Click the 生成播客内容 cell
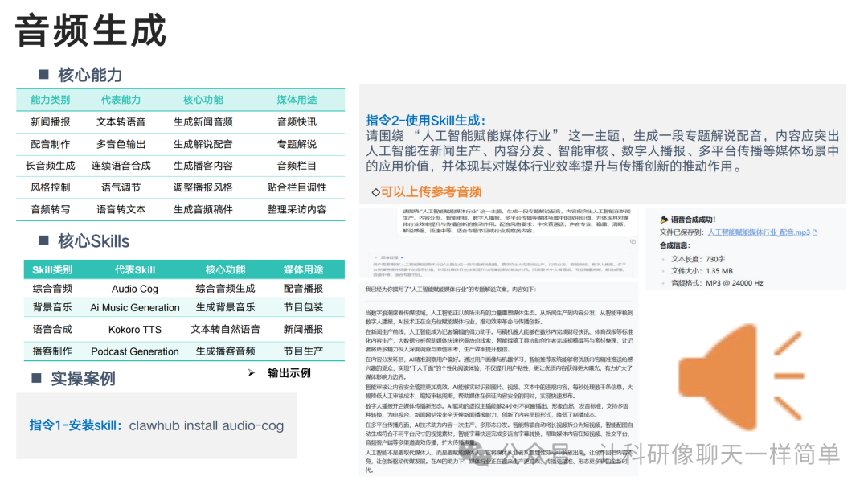The image size is (868, 489). (203, 166)
